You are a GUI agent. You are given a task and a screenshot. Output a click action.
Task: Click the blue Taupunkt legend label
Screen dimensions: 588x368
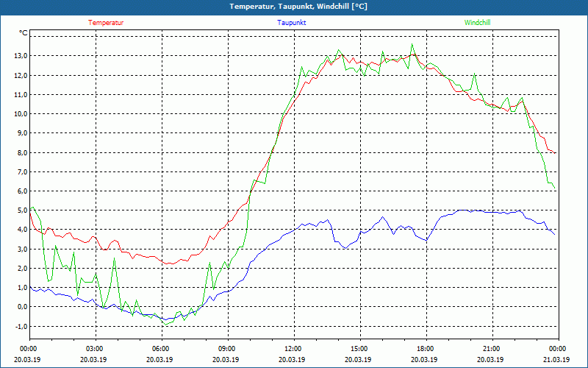pos(291,23)
